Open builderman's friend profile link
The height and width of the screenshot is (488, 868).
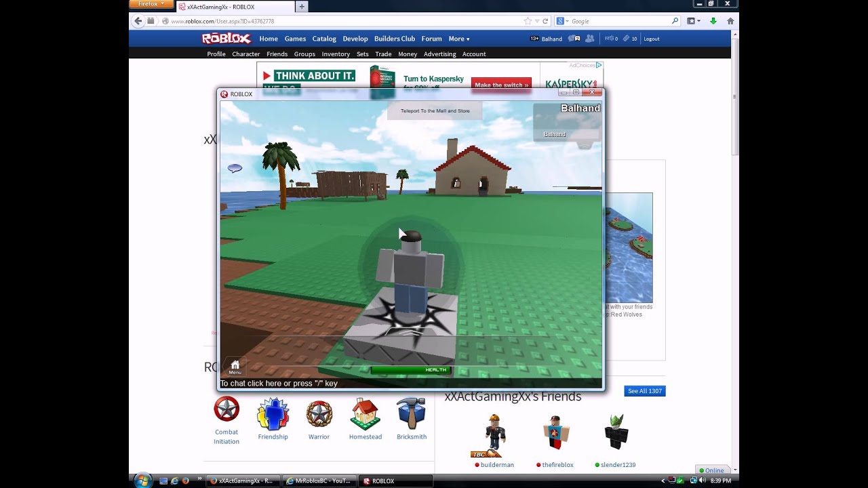[497, 465]
